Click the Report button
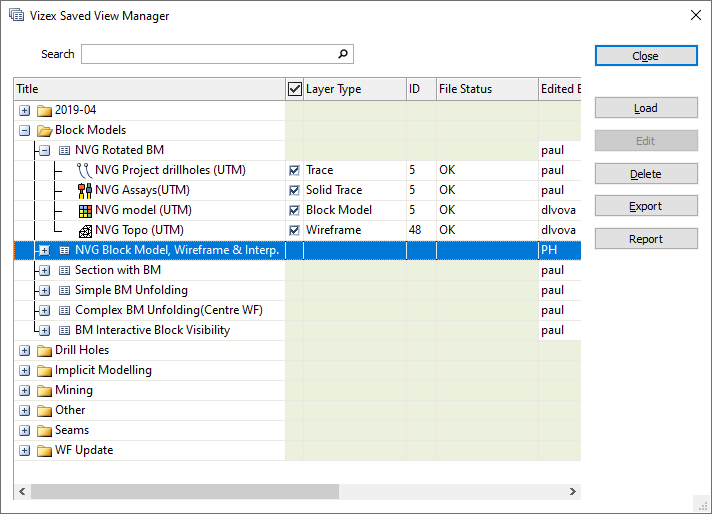The width and height of the screenshot is (712, 516). click(646, 239)
